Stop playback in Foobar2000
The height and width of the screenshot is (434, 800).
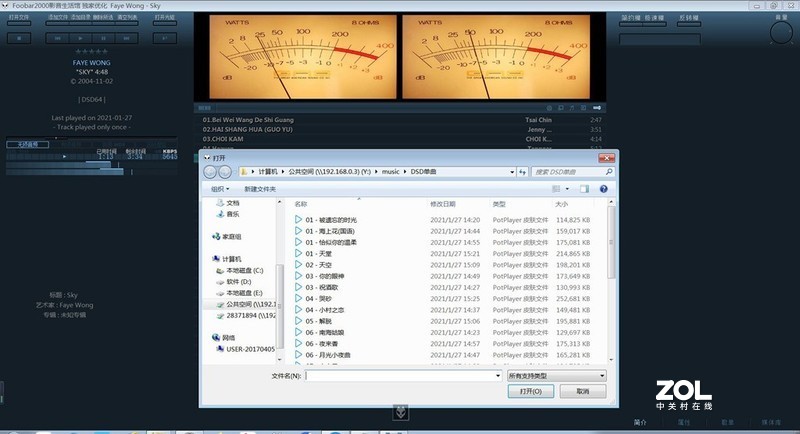19,38
